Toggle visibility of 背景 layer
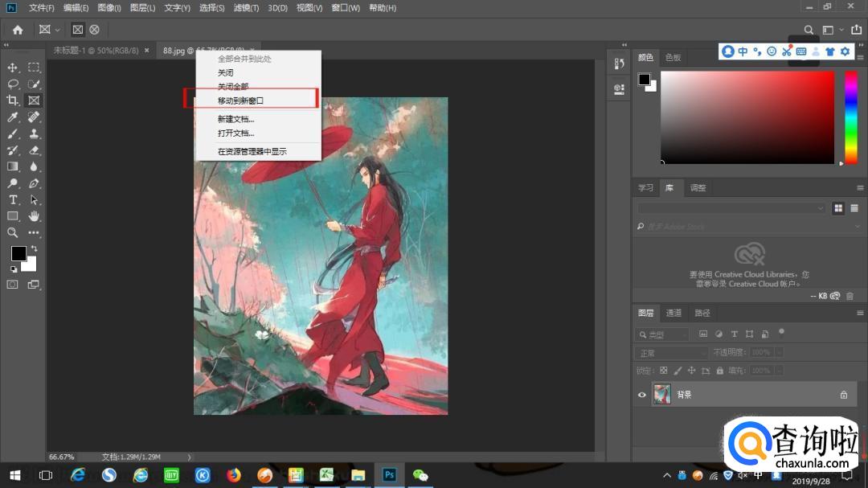Viewport: 868px width, 488px height. point(642,395)
